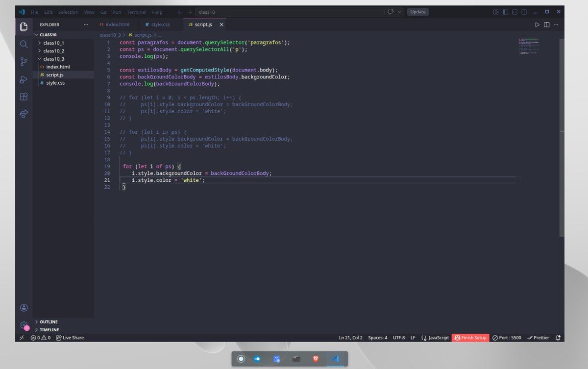The width and height of the screenshot is (588, 369).
Task: Open the Manage gear icon
Action: pyautogui.click(x=24, y=325)
